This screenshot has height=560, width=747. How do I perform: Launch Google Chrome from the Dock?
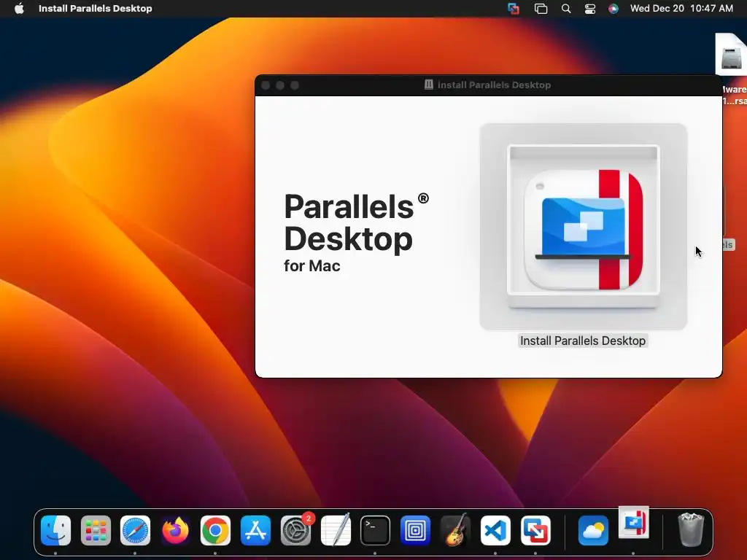[x=215, y=530]
